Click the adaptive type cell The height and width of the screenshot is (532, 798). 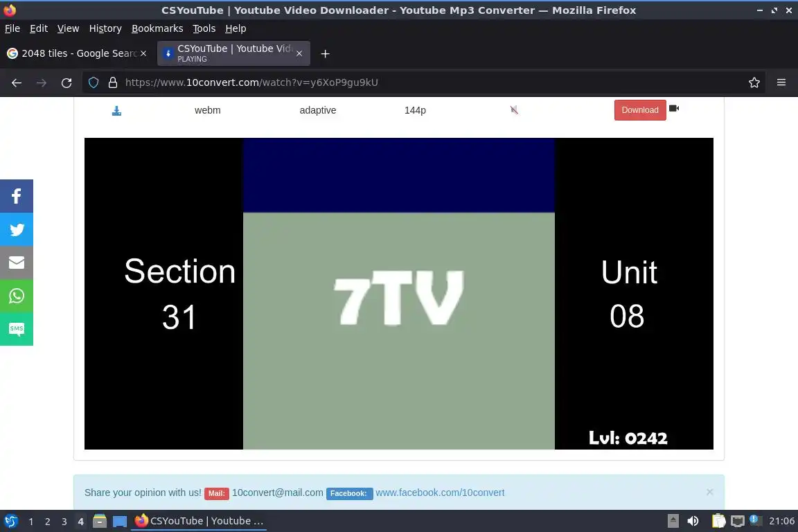317,110
